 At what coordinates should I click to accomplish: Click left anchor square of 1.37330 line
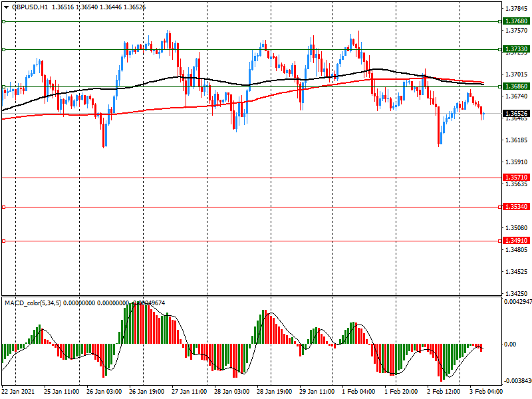point(3,49)
